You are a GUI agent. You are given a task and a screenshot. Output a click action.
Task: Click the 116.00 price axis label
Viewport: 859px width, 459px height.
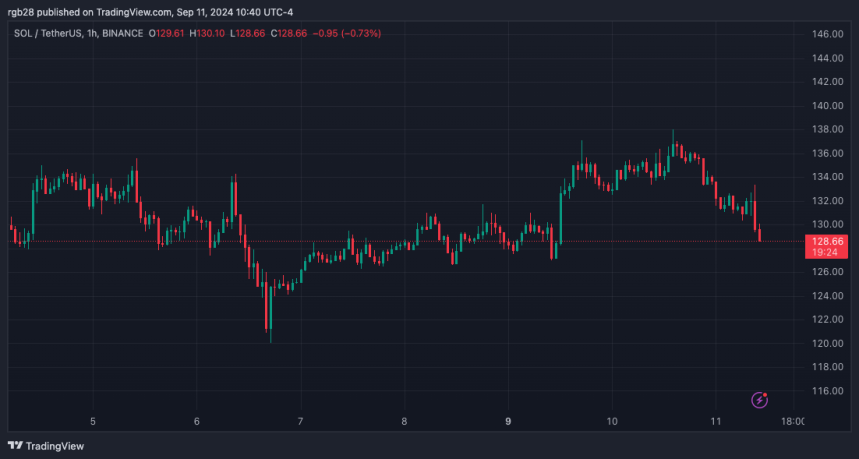[827, 391]
